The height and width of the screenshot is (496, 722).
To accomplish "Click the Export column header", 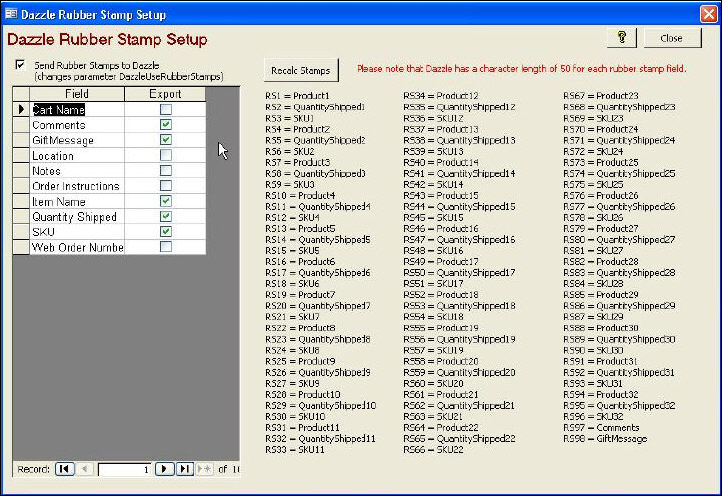I will (165, 94).
